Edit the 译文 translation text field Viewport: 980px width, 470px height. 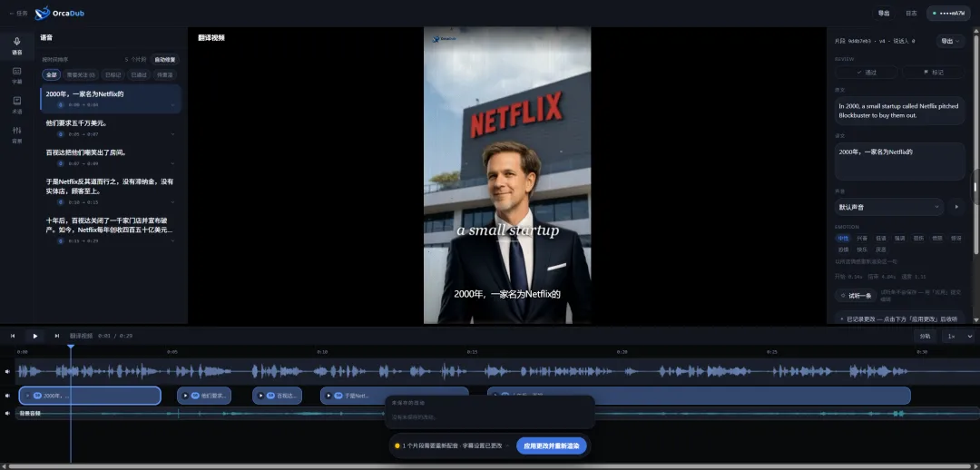tap(899, 162)
